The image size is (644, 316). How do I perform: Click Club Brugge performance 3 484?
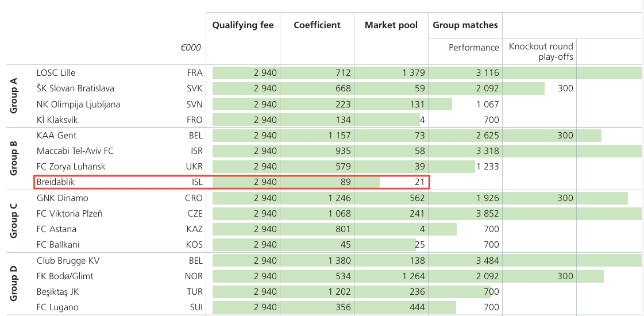tap(488, 260)
